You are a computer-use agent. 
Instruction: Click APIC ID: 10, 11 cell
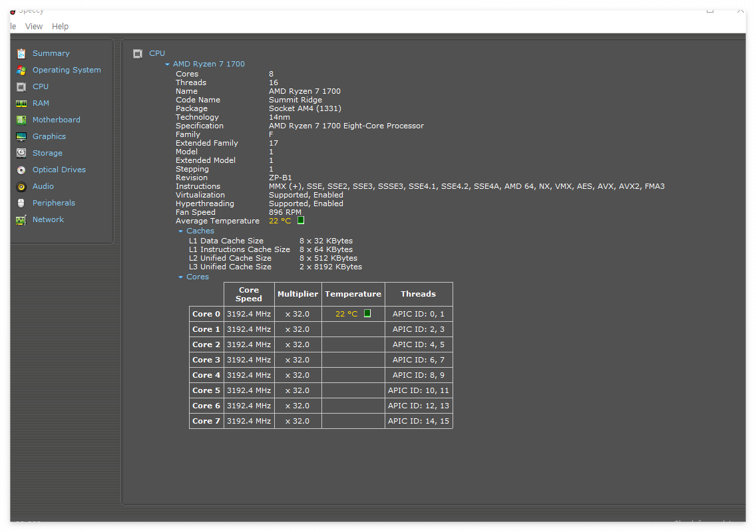tap(419, 391)
